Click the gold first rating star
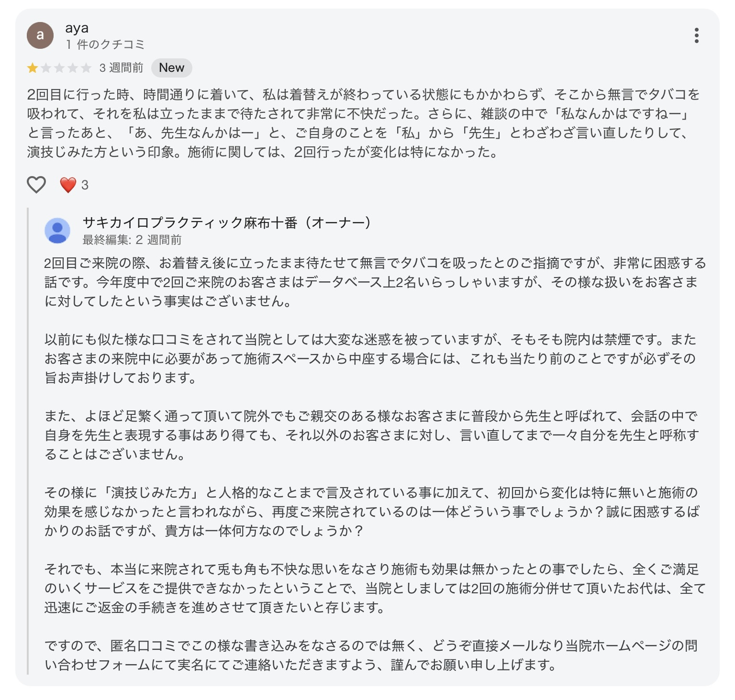 click(x=33, y=68)
